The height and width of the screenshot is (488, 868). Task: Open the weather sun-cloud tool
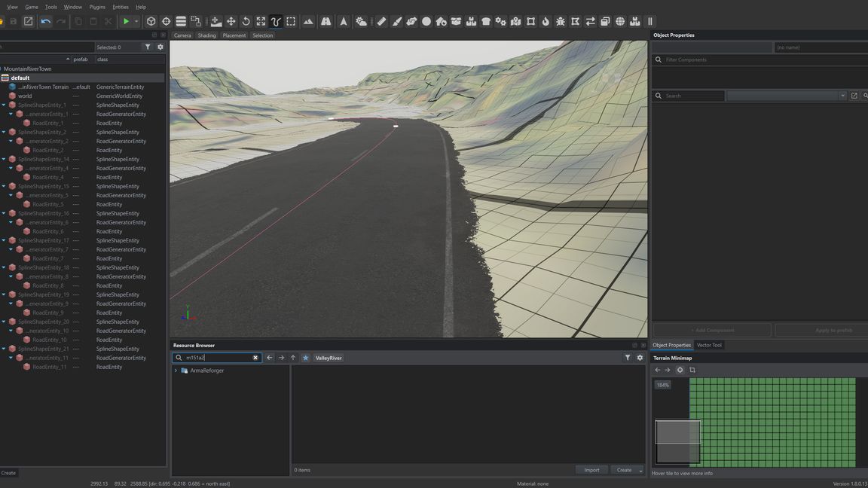[x=361, y=22]
